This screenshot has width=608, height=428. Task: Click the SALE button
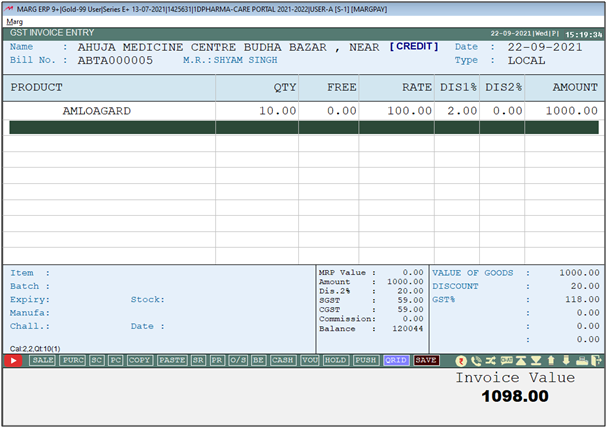pos(43,360)
